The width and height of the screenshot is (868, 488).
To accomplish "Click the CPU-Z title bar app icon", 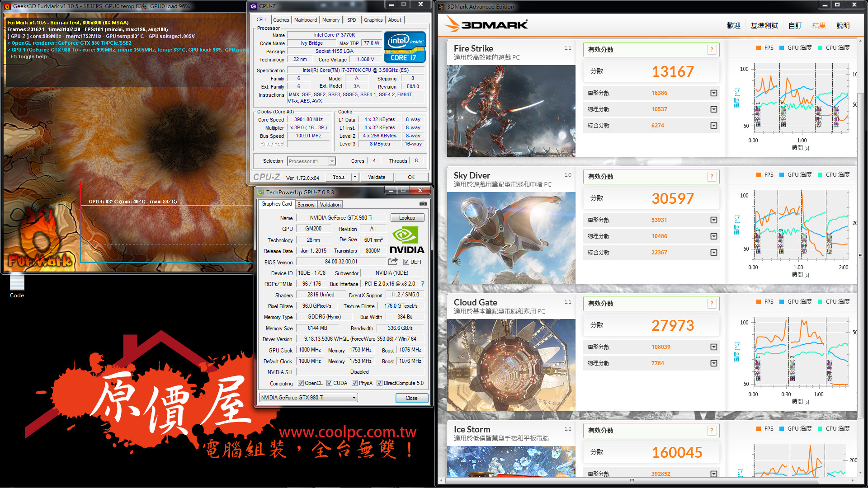I will (253, 6).
